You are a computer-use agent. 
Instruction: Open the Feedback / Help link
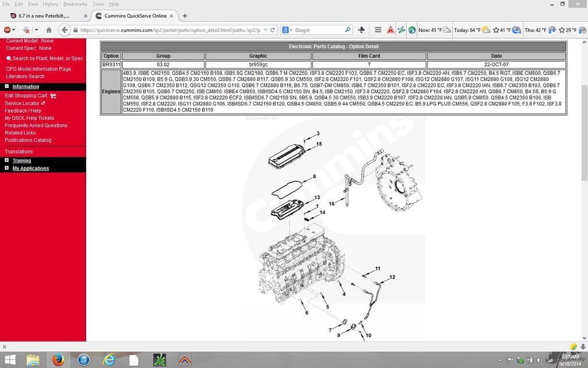pyautogui.click(x=23, y=111)
